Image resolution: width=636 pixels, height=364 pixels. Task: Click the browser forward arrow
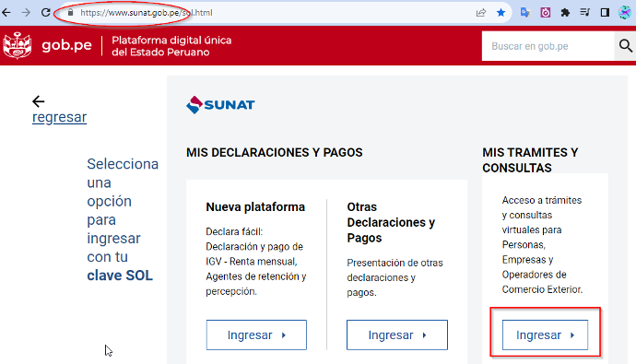coord(26,13)
